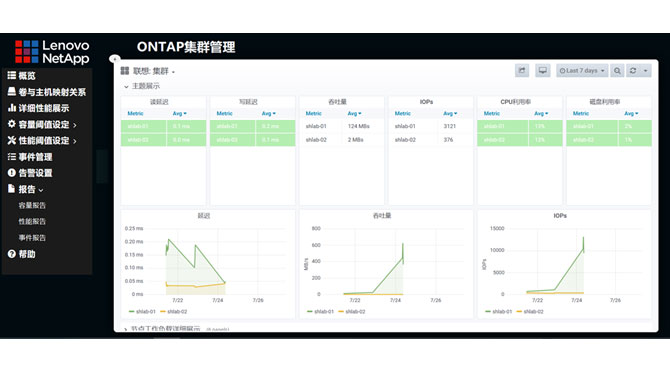Open 卷与主机映射关系 sidebar item
This screenshot has width=670, height=373.
[x=47, y=92]
